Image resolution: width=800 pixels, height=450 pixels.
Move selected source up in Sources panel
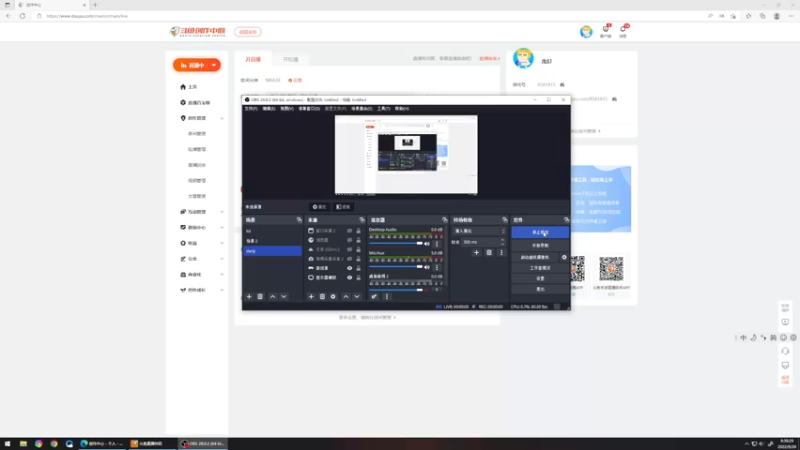tap(346, 296)
